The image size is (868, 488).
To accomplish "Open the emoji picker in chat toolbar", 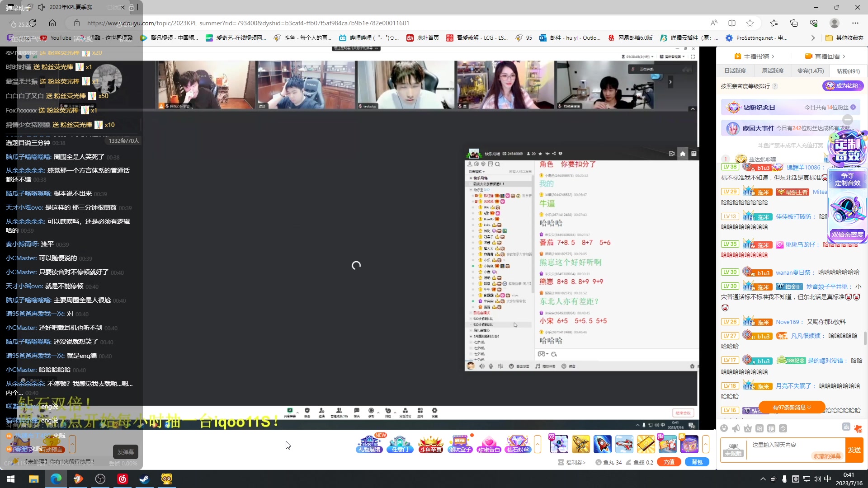I will pyautogui.click(x=724, y=428).
